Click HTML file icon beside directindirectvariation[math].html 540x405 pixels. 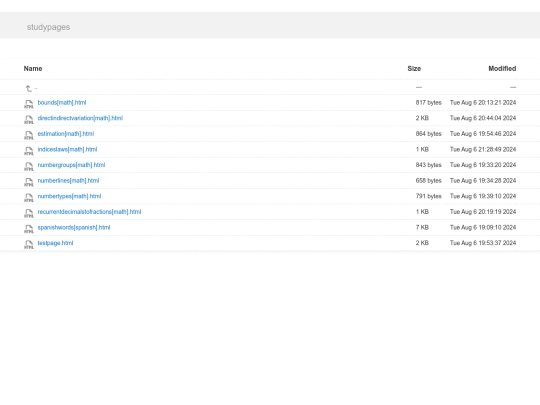[x=29, y=120]
